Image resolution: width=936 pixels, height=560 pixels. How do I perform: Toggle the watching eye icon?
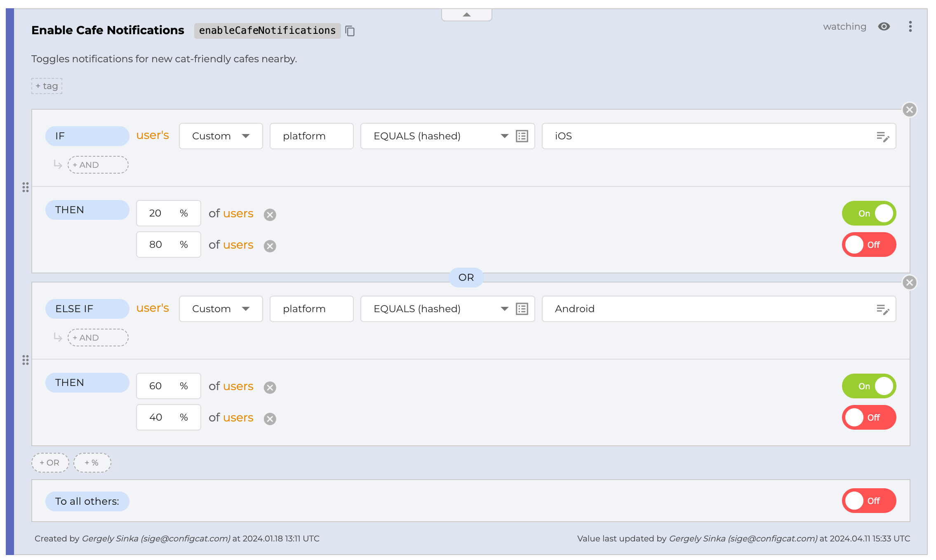tap(884, 27)
